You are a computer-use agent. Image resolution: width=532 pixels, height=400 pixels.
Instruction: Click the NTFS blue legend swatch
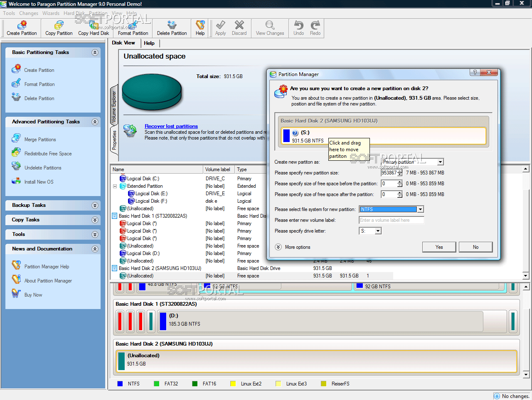point(120,384)
